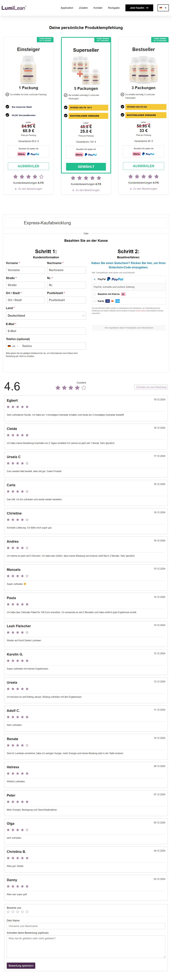Open the Zutaten menu item
Screen dimensions: 172x980
point(83,8)
